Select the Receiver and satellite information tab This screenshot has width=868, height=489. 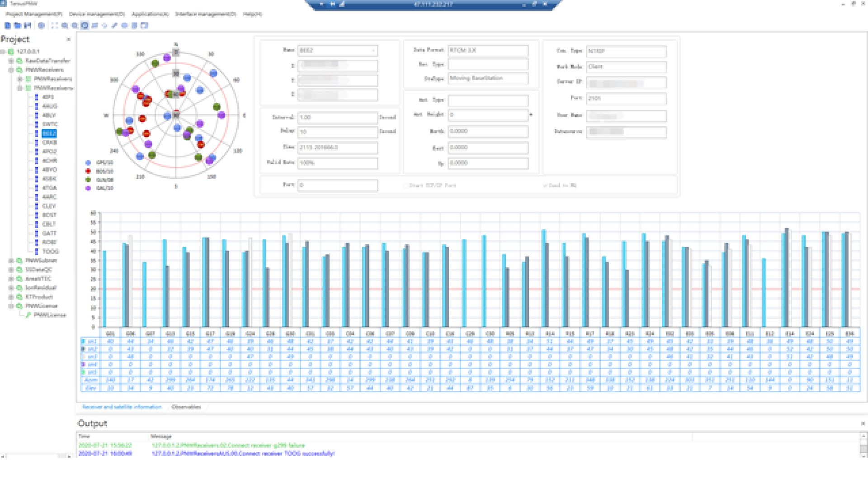tap(122, 407)
